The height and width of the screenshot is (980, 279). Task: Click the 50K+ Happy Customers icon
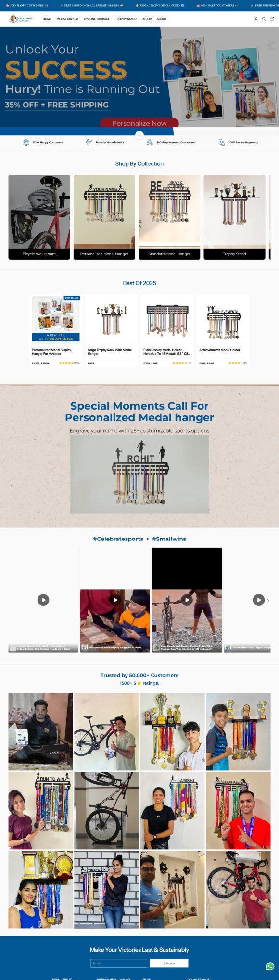tap(26, 142)
